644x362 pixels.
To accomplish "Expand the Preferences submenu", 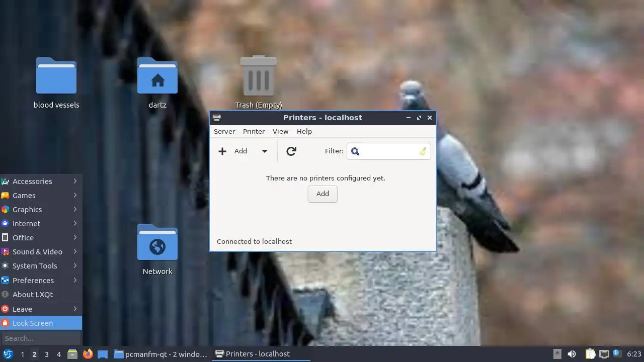I will pos(41,280).
